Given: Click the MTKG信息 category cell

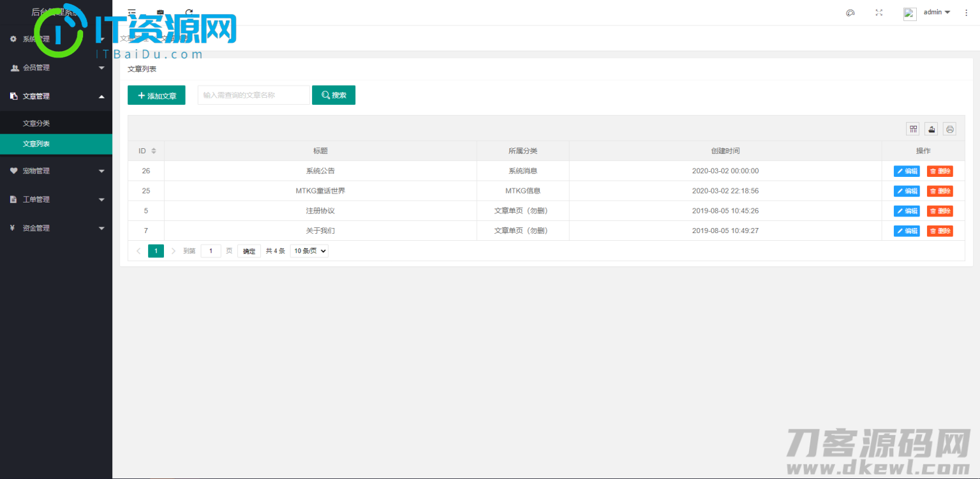Looking at the screenshot, I should 523,191.
